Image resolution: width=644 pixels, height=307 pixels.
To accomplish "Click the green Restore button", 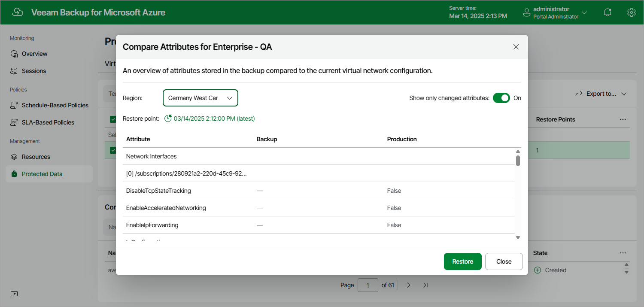I will tap(463, 261).
